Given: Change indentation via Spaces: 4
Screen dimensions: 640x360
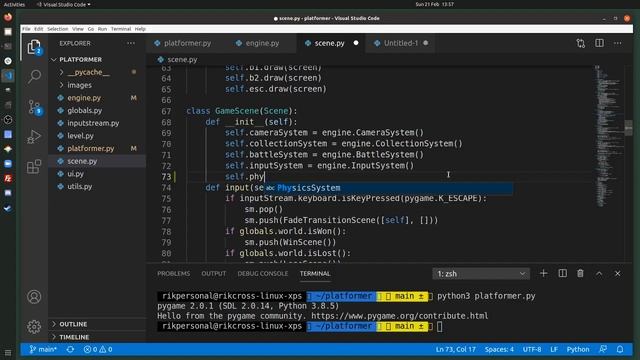Looking at the screenshot, I should pos(499,349).
